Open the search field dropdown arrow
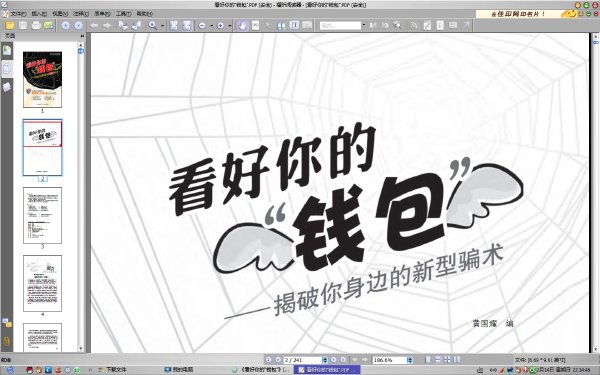 point(364,26)
